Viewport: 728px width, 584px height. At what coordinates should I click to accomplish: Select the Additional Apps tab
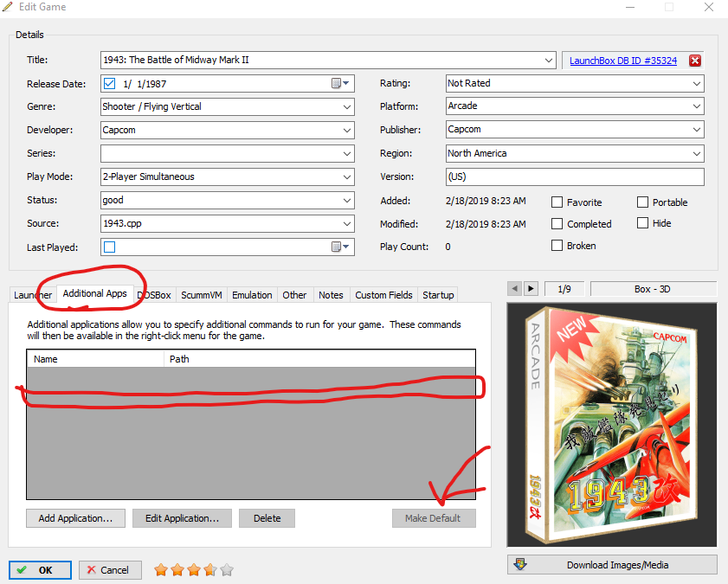click(x=94, y=293)
